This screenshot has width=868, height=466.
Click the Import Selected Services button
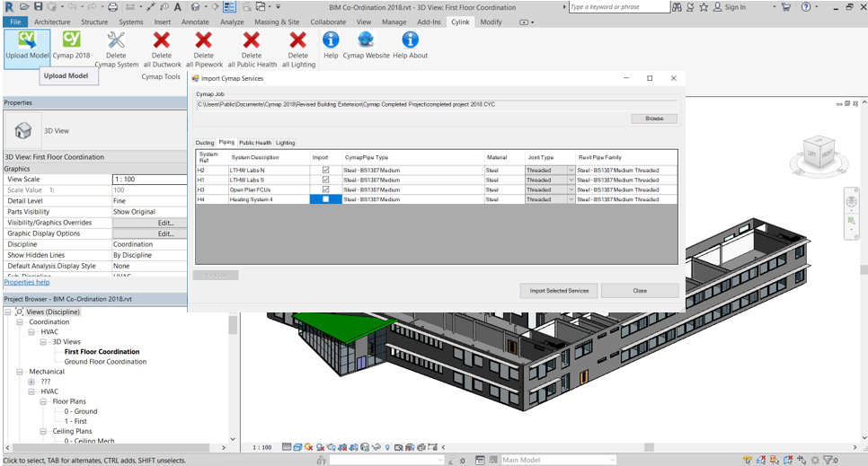pos(559,291)
